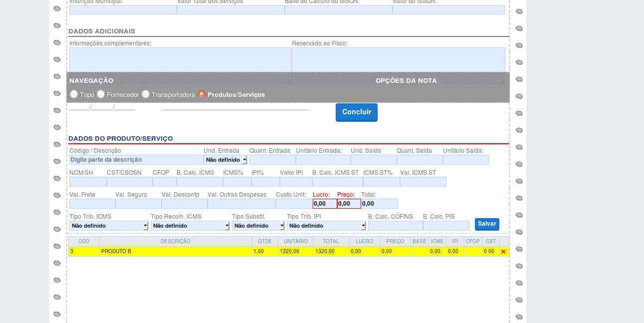Select the PRODUTO B table row
Viewport: 644px width, 323px height.
tap(176, 252)
